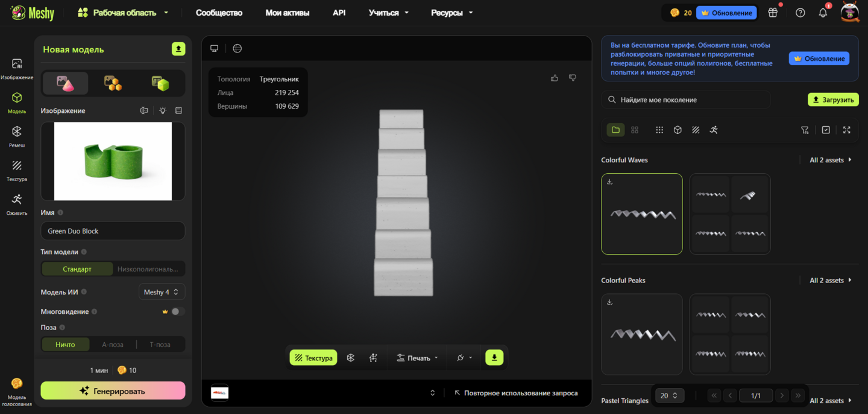This screenshot has width=868, height=414.
Task: Click the thumbs up icon
Action: point(555,78)
